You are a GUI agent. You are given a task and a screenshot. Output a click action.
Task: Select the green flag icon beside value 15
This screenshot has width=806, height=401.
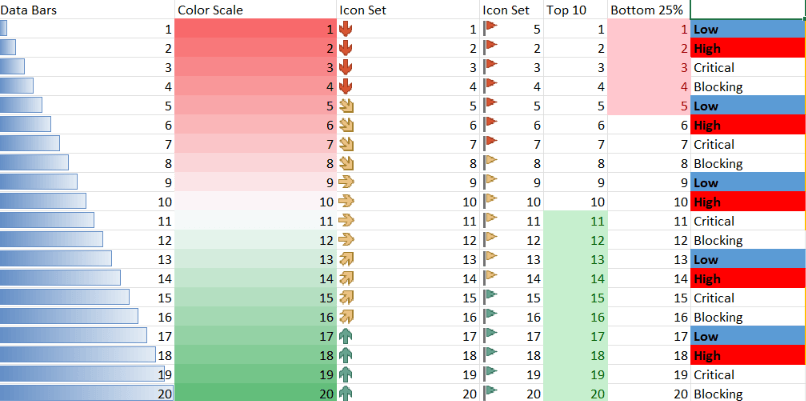(x=490, y=298)
